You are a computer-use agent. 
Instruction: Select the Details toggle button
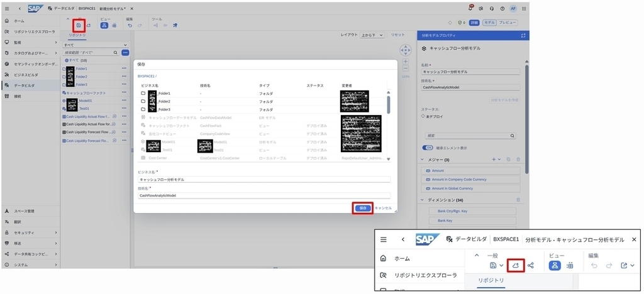coord(474,23)
